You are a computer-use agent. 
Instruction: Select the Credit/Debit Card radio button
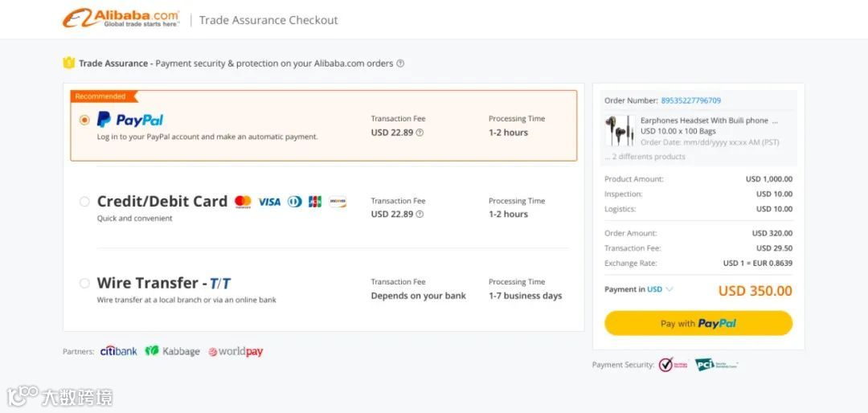tap(84, 202)
